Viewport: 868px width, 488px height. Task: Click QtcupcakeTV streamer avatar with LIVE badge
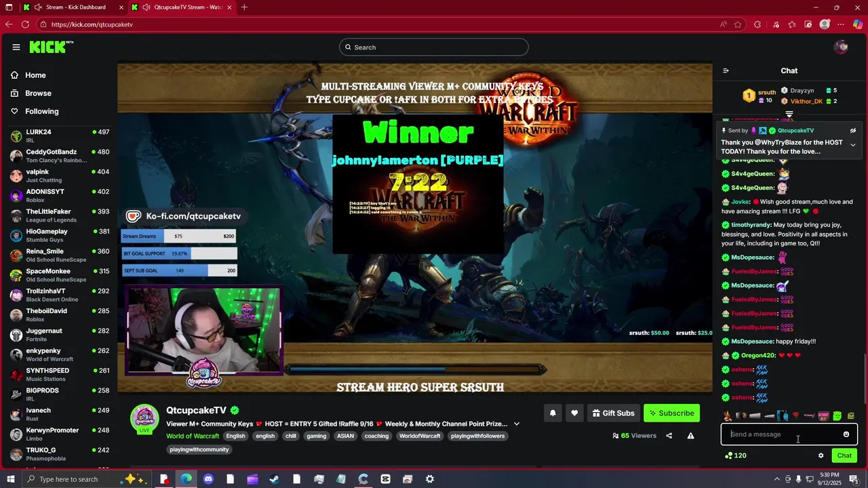pos(144,419)
